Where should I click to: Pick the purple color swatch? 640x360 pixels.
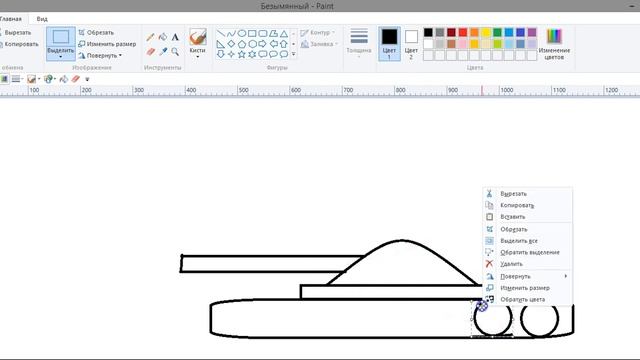(531, 32)
